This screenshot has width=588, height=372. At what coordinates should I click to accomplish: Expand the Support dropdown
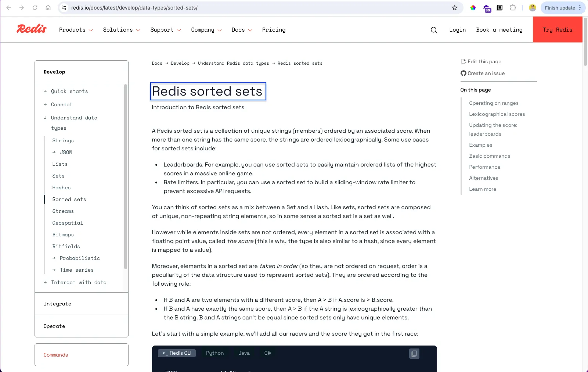point(166,30)
